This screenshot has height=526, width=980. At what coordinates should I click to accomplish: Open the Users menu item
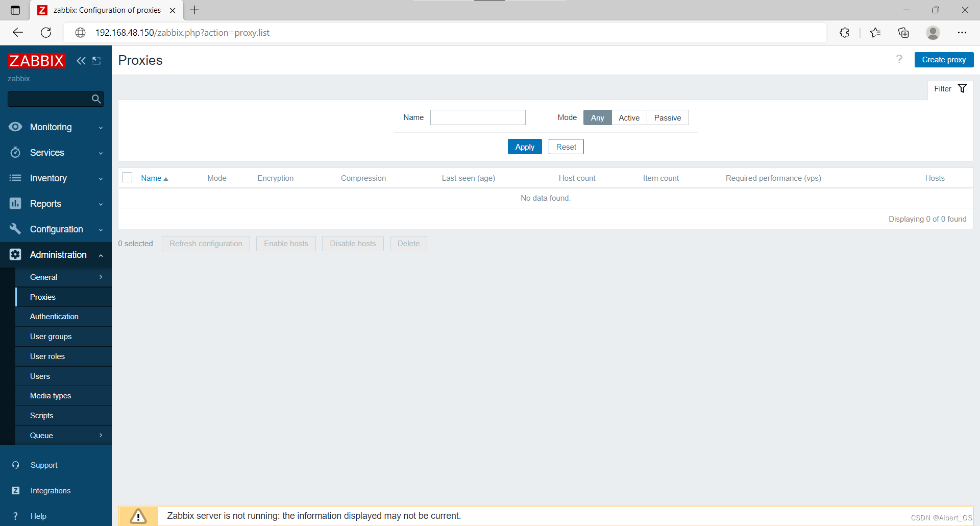[x=63, y=376]
